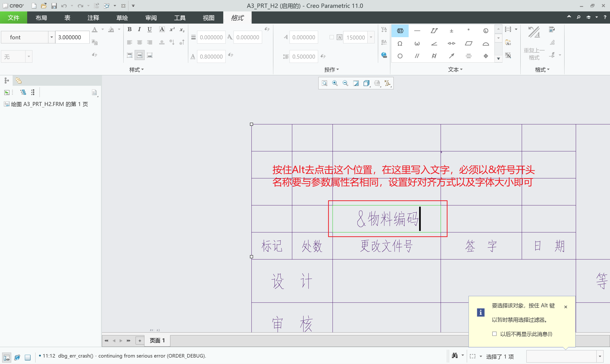Image resolution: width=610 pixels, height=364 pixels.
Task: Insert the parallelism symbol
Action: click(x=417, y=56)
